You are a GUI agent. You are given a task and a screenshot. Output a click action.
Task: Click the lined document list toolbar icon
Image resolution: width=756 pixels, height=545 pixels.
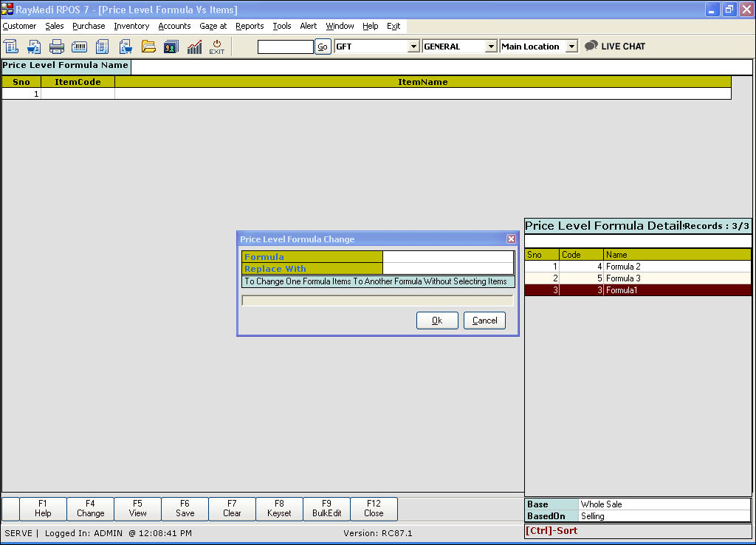click(102, 47)
